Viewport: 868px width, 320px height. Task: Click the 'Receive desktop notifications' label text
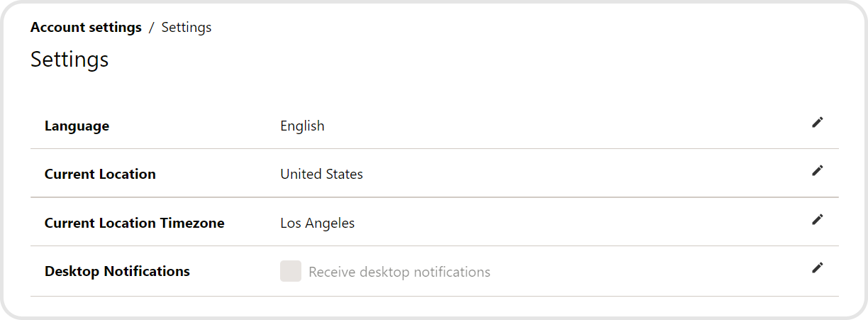399,272
